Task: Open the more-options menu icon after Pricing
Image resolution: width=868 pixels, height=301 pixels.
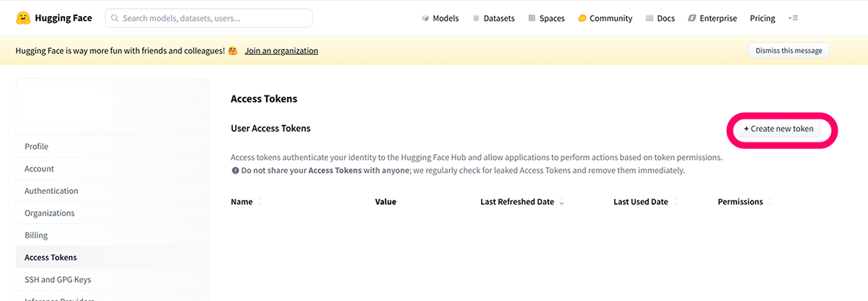Action: tap(793, 18)
